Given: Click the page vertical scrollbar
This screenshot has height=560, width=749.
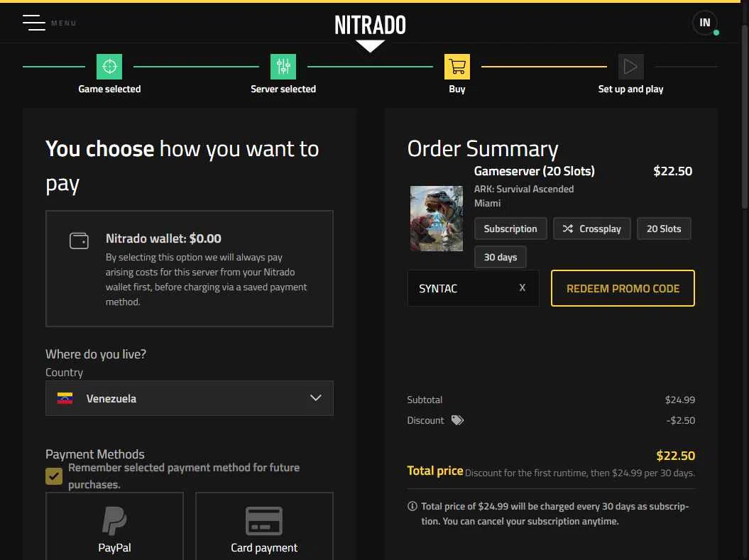Looking at the screenshot, I should [745, 117].
